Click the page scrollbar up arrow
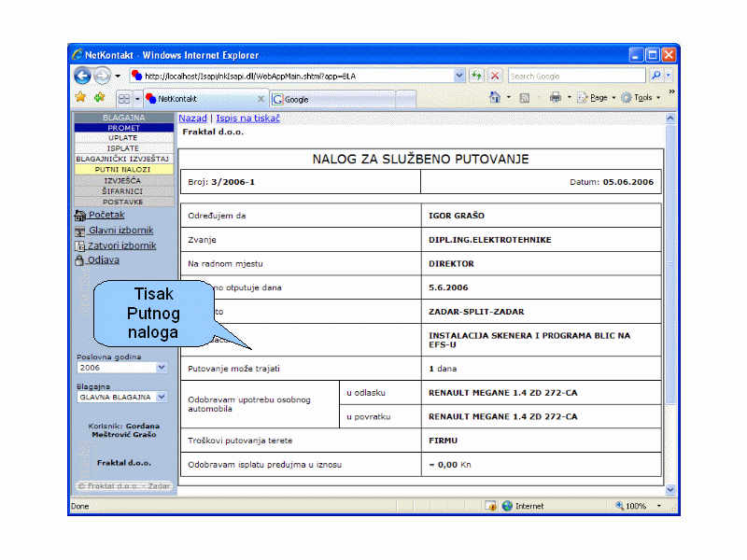747x560 pixels. (670, 118)
